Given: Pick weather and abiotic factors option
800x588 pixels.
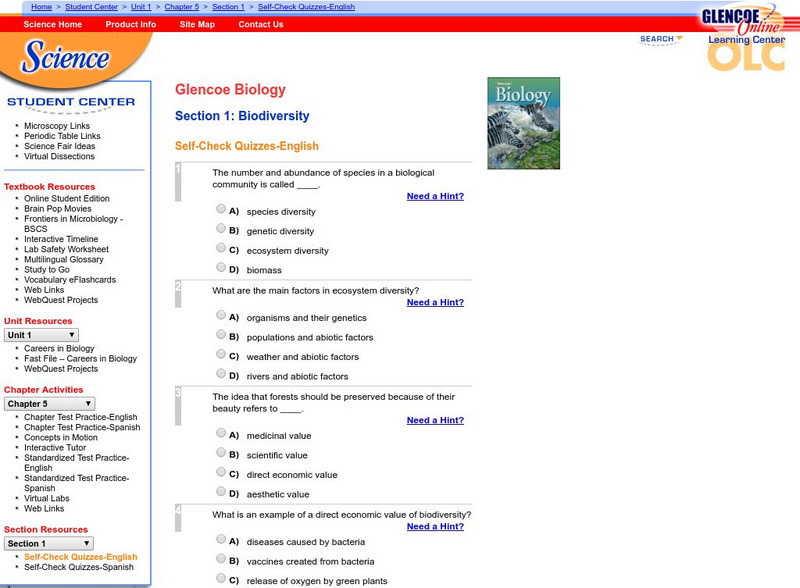Looking at the screenshot, I should (x=221, y=354).
